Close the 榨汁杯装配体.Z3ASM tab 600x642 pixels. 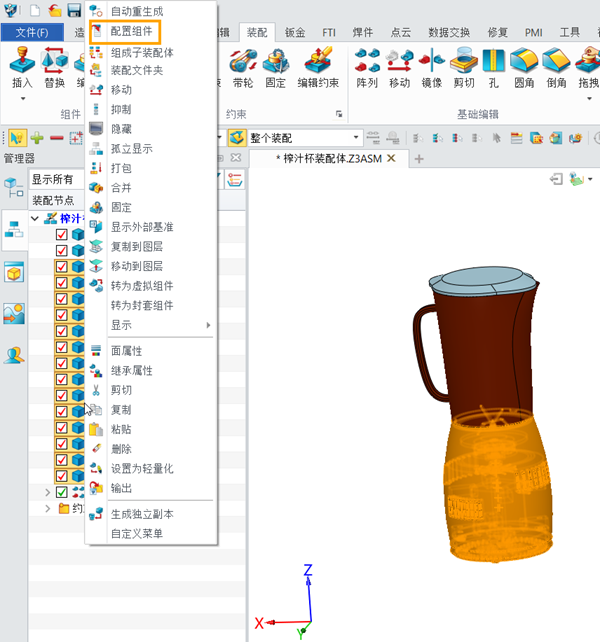click(392, 158)
